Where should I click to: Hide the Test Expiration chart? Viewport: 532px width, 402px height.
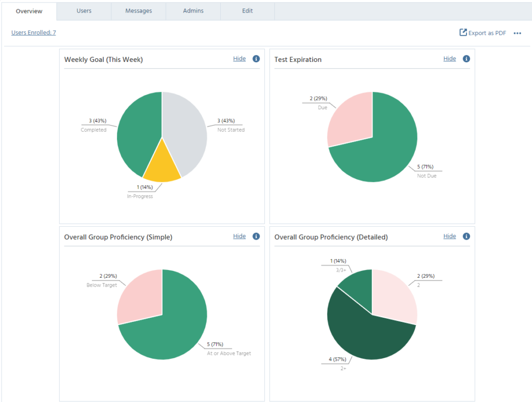click(449, 59)
